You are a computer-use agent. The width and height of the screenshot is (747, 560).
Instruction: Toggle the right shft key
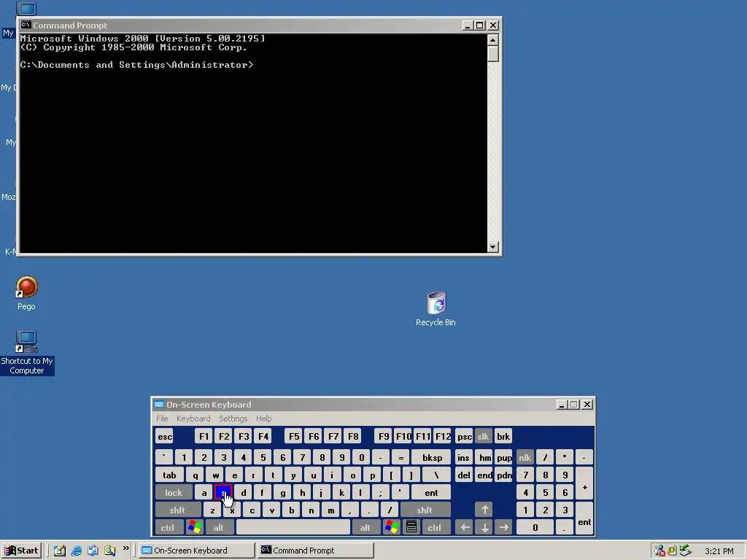point(425,510)
